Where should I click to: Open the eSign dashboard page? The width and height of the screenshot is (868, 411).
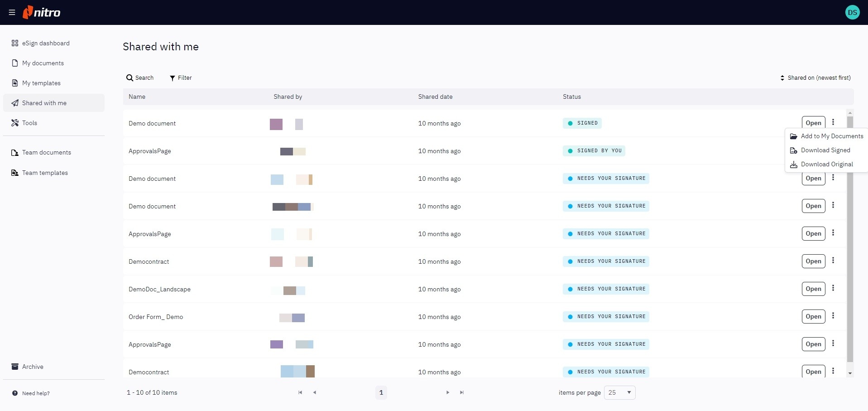45,44
